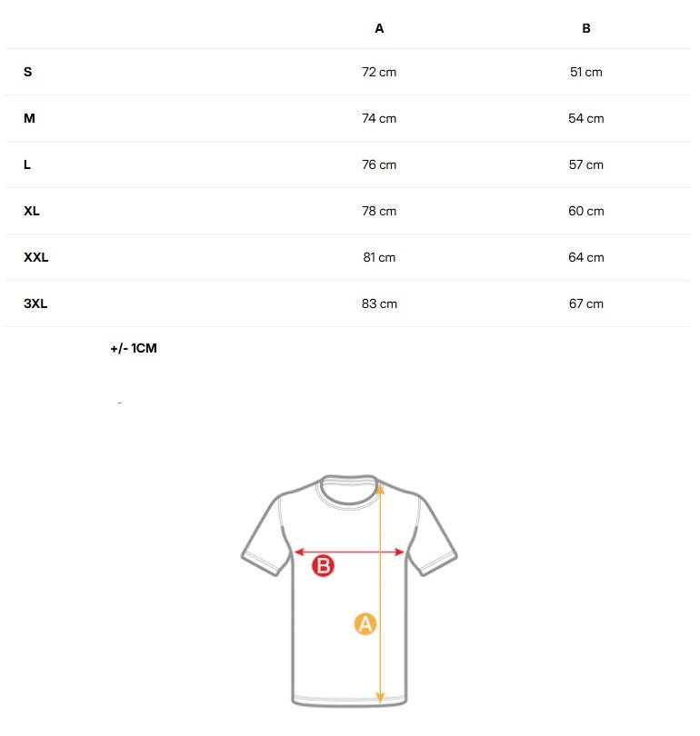The width and height of the screenshot is (700, 736).
Task: Select the 72 cm length value
Action: coord(379,73)
